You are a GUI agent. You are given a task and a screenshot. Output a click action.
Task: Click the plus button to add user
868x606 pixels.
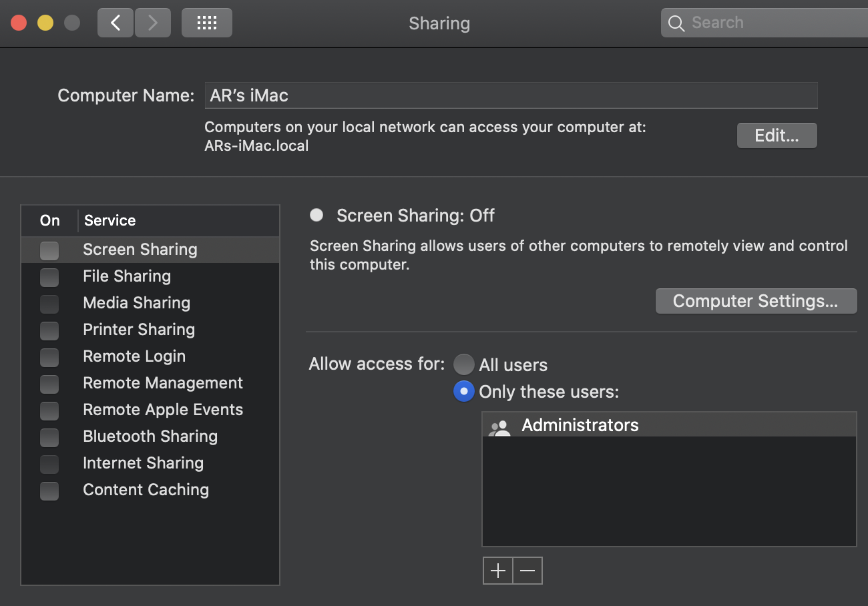[x=498, y=571]
